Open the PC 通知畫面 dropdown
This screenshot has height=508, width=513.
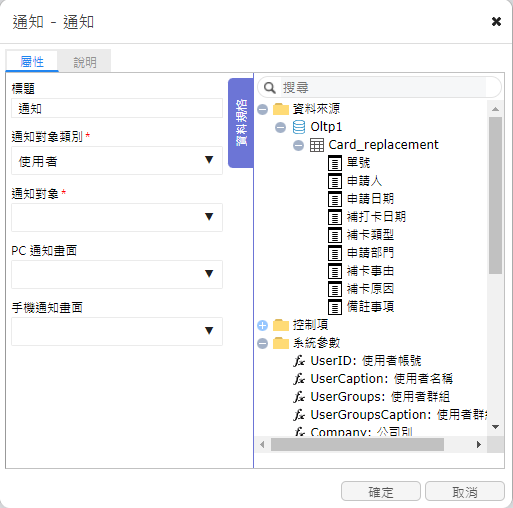(x=117, y=274)
